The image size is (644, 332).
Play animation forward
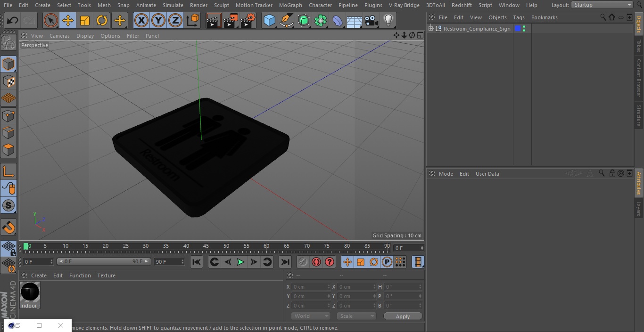(240, 262)
